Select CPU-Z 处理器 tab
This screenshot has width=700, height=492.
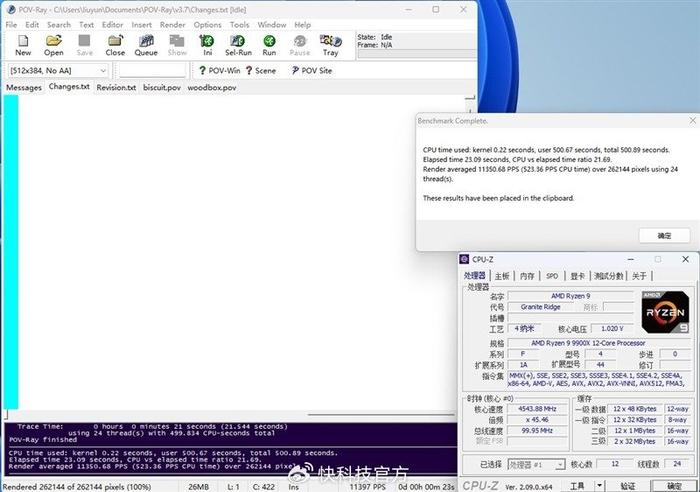pos(475,275)
